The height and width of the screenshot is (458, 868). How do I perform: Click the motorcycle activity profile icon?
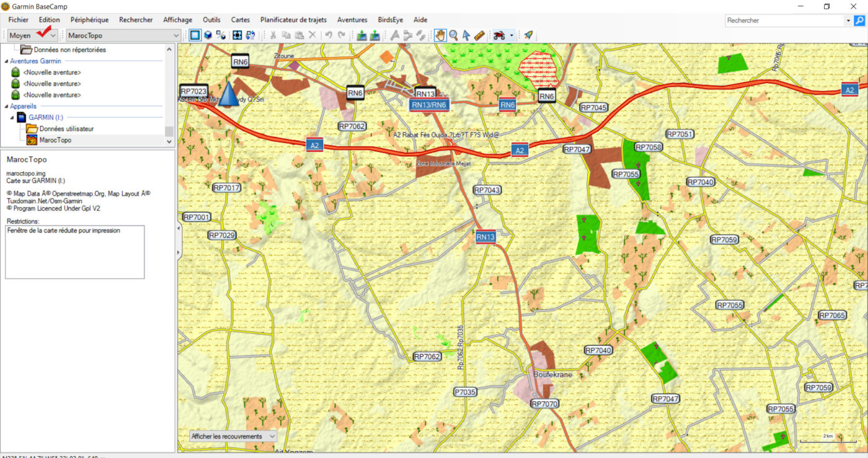(499, 35)
